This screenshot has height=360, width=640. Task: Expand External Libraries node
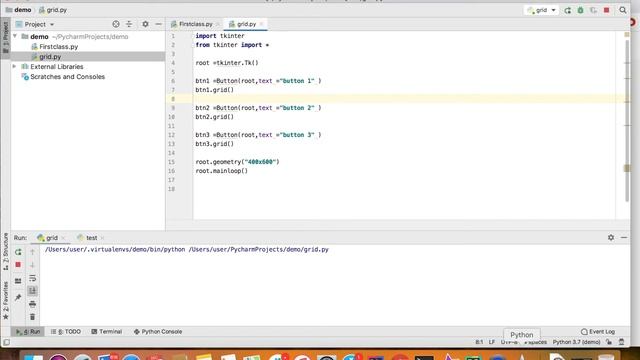coord(15,66)
